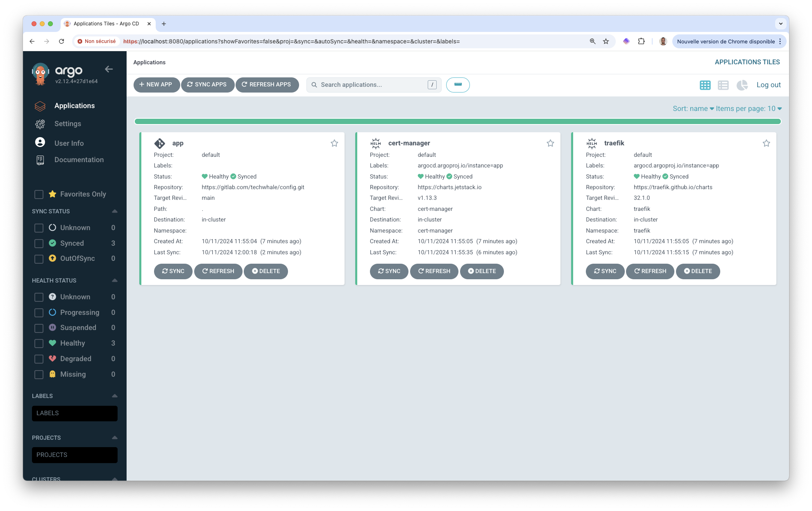Open the cert-manager application tile

click(x=408, y=143)
